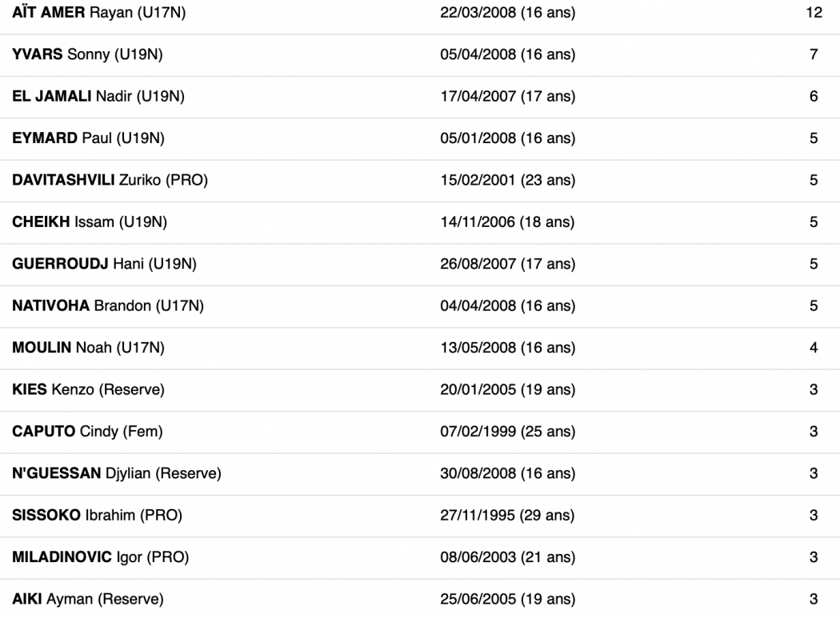Open NATIVOHA Brandon (U17N) entry
Image resolution: width=840 pixels, height=618 pixels.
(x=108, y=305)
